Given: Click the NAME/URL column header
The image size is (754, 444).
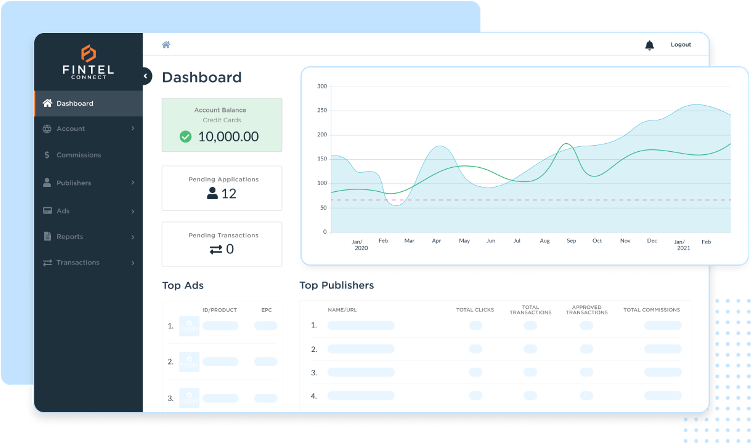Looking at the screenshot, I should pyautogui.click(x=342, y=310).
